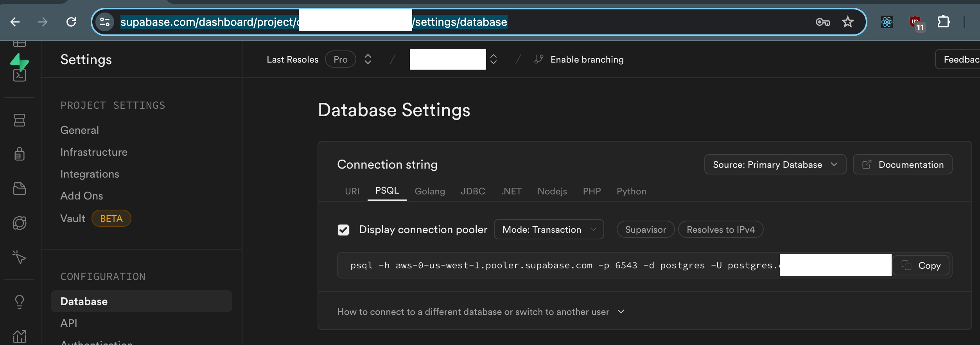Viewport: 980px width, 345px height.
Task: Open the saved passwords key icon
Action: (822, 22)
